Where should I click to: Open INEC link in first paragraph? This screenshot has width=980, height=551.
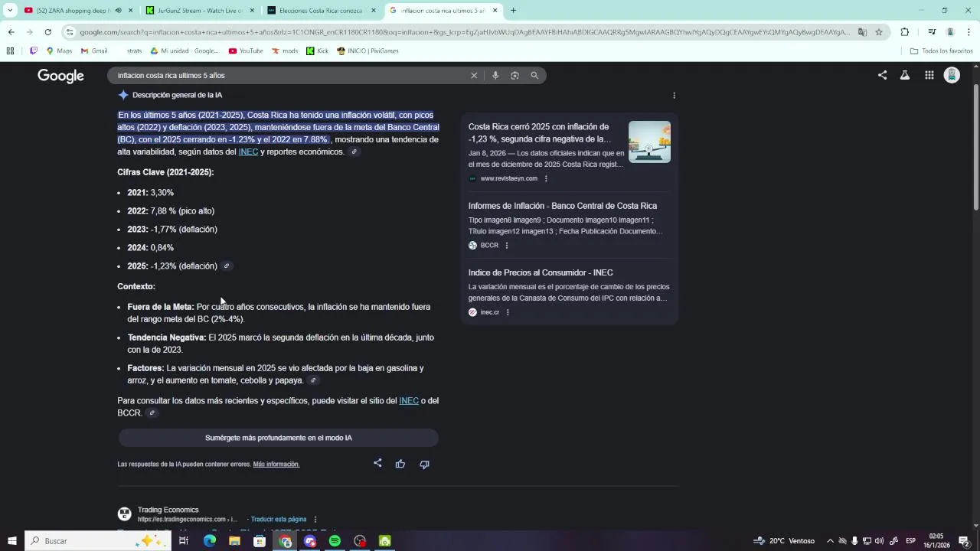(248, 152)
